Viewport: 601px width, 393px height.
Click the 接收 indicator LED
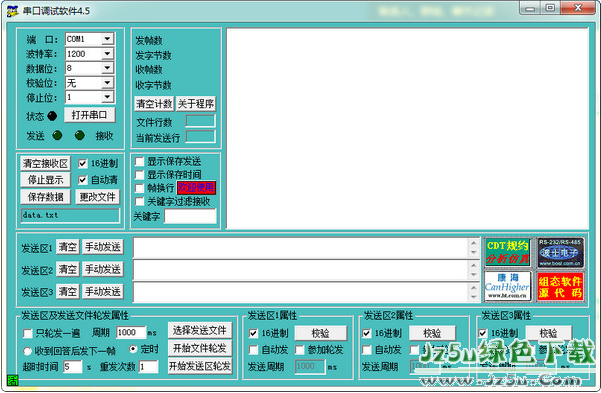(80, 135)
